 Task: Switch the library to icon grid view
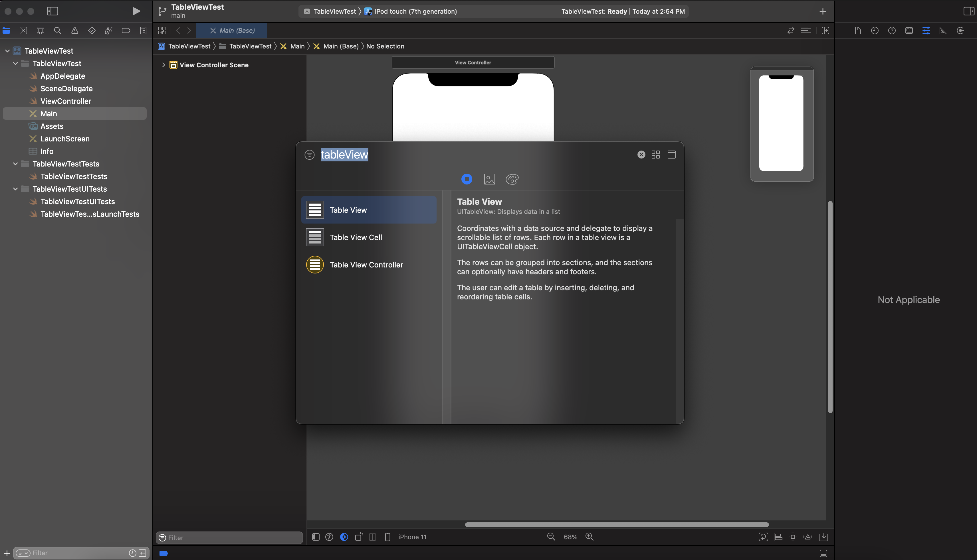(655, 155)
